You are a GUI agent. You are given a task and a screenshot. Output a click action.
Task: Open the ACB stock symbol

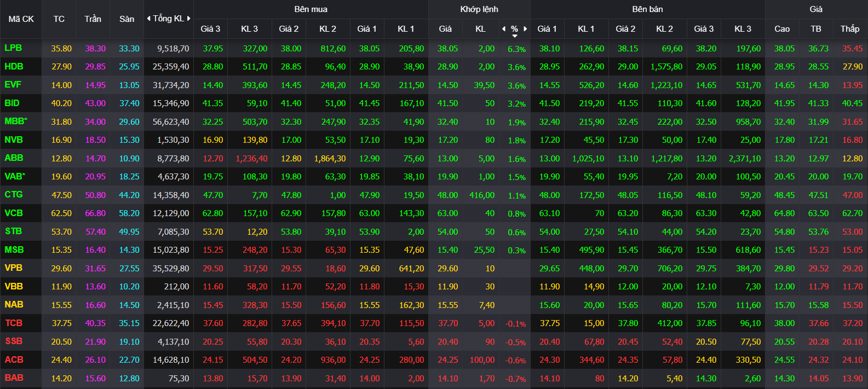pos(14,359)
